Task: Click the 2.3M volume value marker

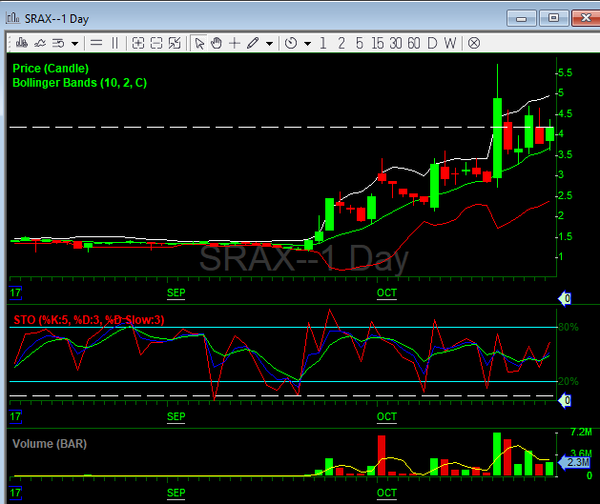Action: pyautogui.click(x=577, y=462)
